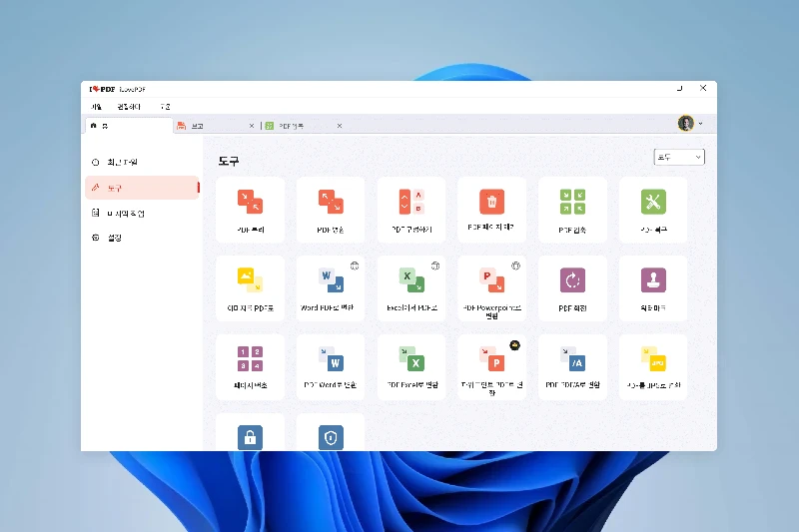Screen dimensions: 799x532
Task: Open the Split PDF tool with outward arrows
Action: [331, 211]
